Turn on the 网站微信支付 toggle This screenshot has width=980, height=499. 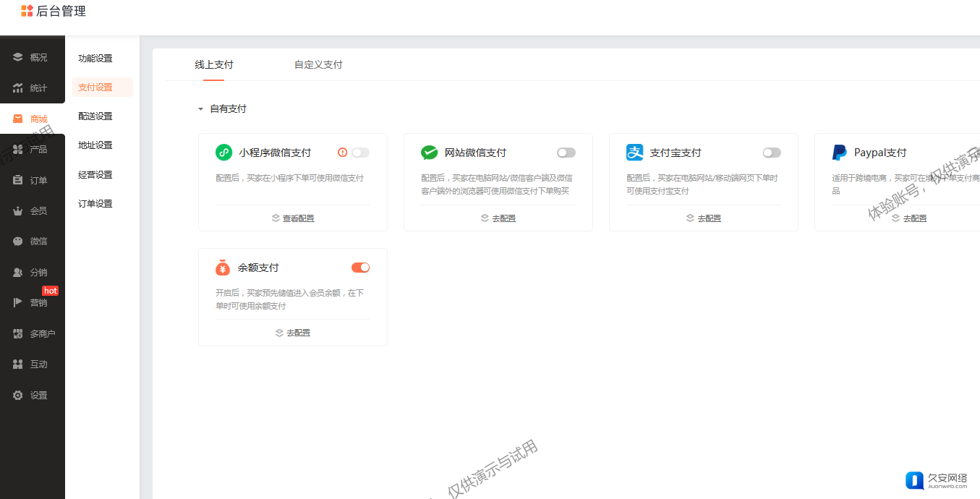tap(566, 153)
